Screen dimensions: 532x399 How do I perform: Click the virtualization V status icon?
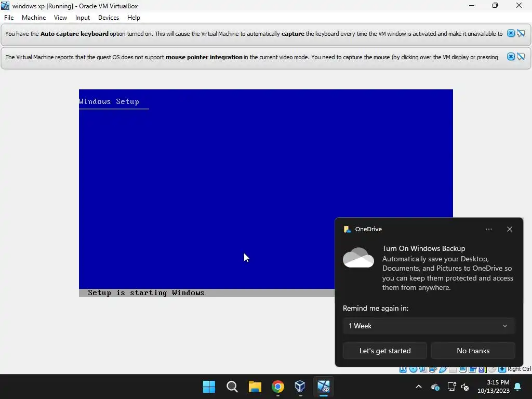click(483, 369)
